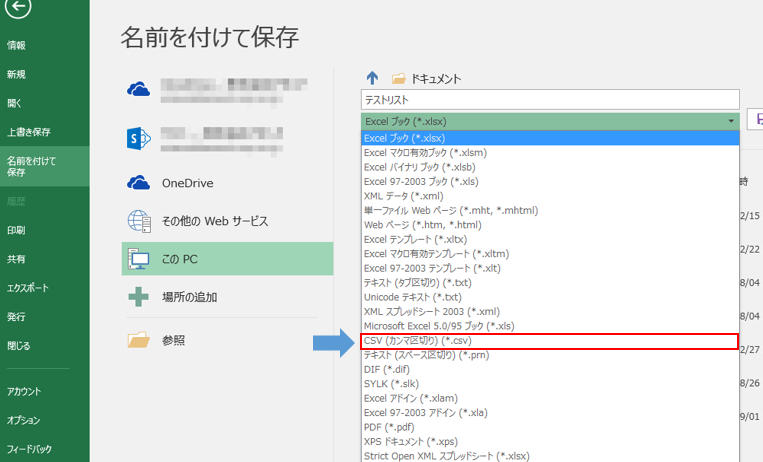The width and height of the screenshot is (763, 462).
Task: Select テキスト (タブ区切り) (*.txt) option
Action: pos(550,282)
